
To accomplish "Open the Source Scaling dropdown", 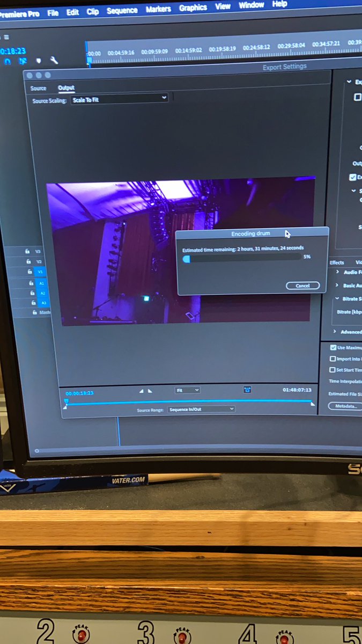I will coord(120,99).
